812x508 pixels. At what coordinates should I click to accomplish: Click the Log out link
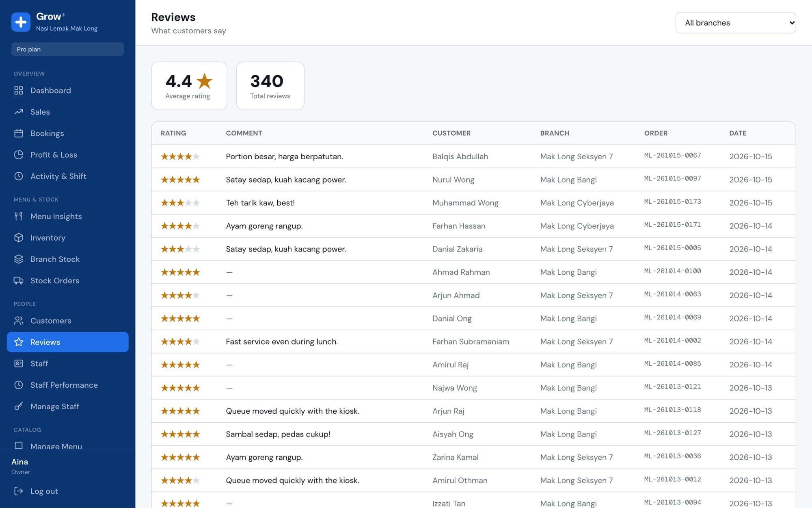pyautogui.click(x=68, y=491)
